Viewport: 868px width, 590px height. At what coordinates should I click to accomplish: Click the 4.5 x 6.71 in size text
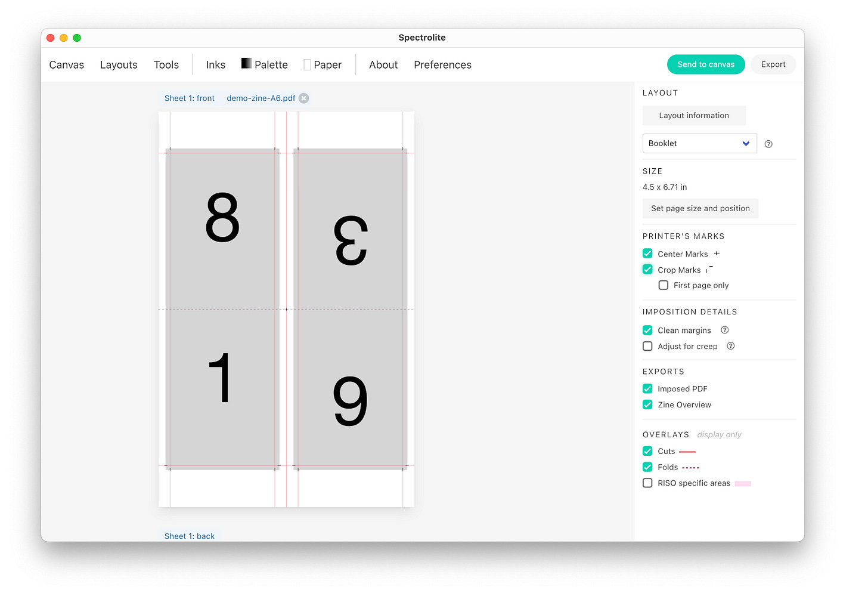click(x=665, y=187)
